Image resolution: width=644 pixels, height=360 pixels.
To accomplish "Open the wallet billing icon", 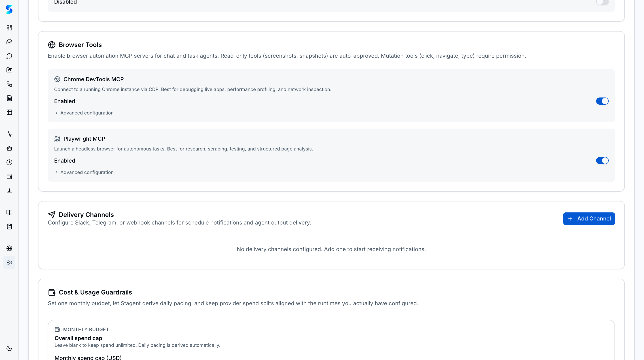I will pyautogui.click(x=9, y=176).
